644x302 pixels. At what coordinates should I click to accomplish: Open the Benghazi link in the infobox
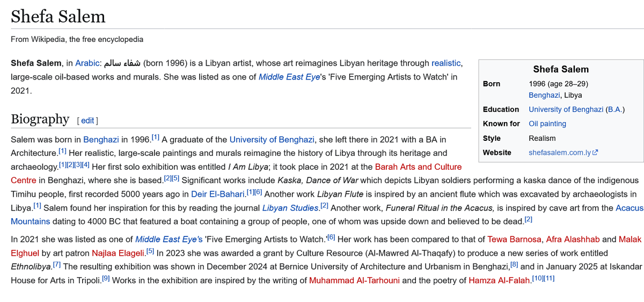[x=545, y=95]
